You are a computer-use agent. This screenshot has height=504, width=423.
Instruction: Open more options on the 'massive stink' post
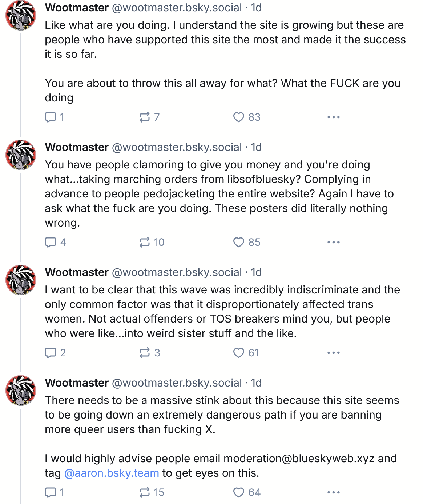pos(333,492)
